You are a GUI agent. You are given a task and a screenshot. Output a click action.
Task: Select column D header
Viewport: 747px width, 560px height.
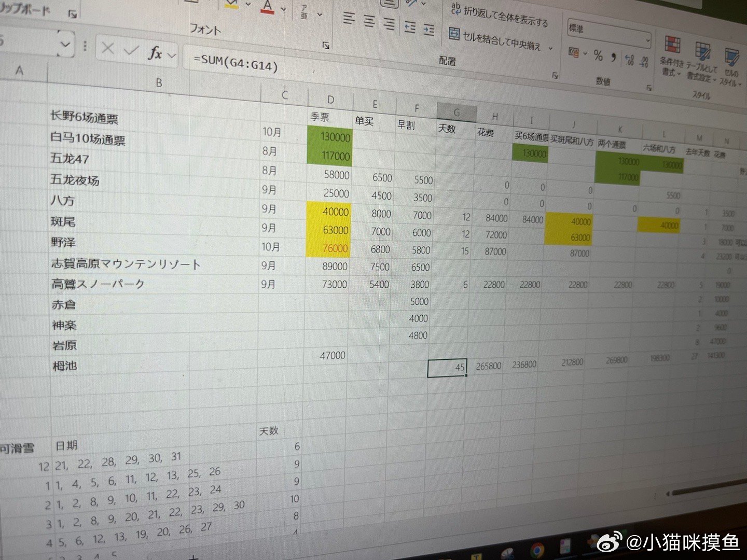click(x=330, y=100)
